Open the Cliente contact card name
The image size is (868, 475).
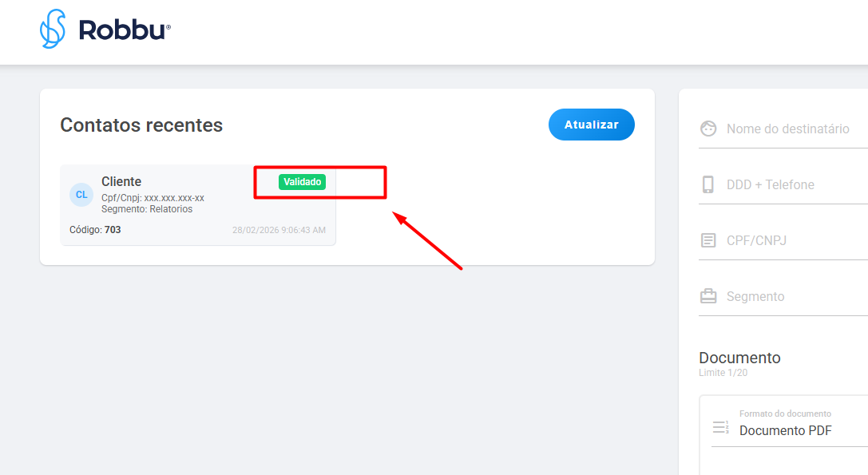(x=121, y=181)
